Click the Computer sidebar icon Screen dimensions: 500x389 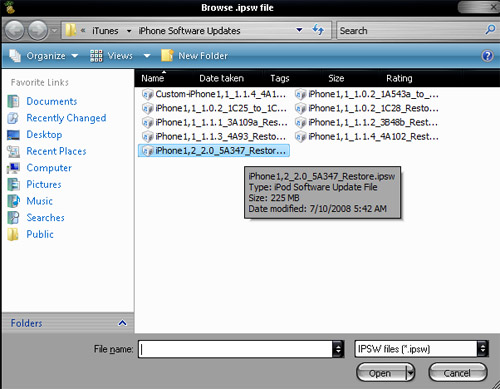tap(13, 168)
